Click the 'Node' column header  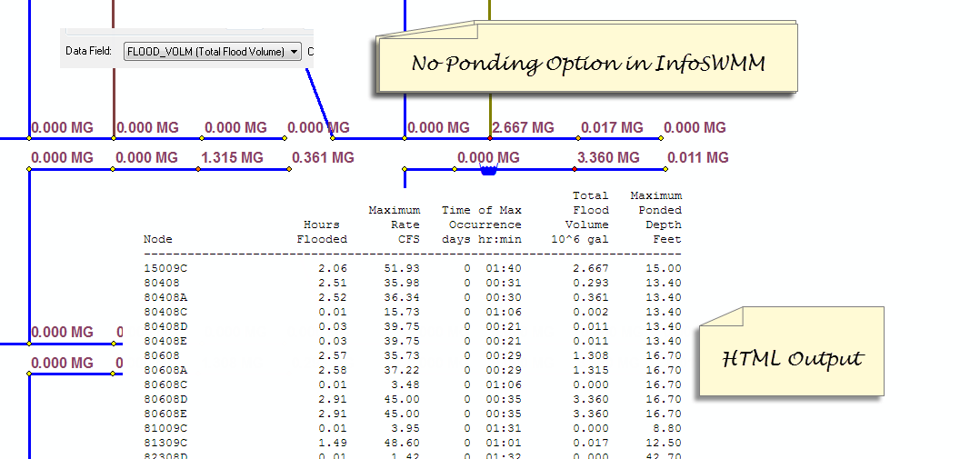pyautogui.click(x=158, y=239)
